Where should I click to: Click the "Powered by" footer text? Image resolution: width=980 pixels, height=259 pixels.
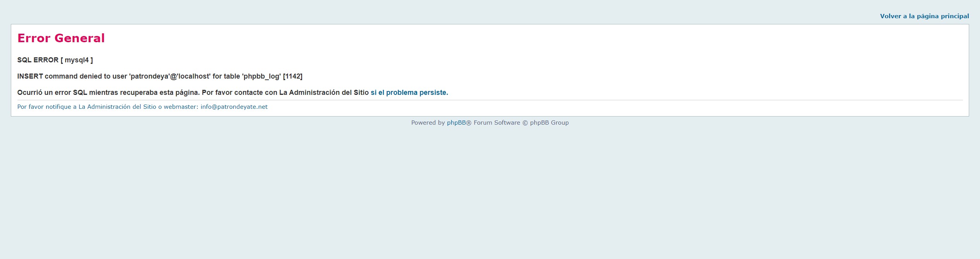pyautogui.click(x=428, y=123)
